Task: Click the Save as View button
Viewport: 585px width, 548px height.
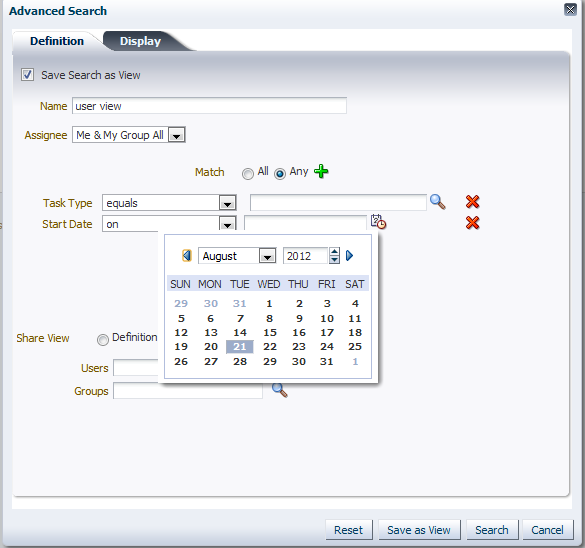Action: 419,530
